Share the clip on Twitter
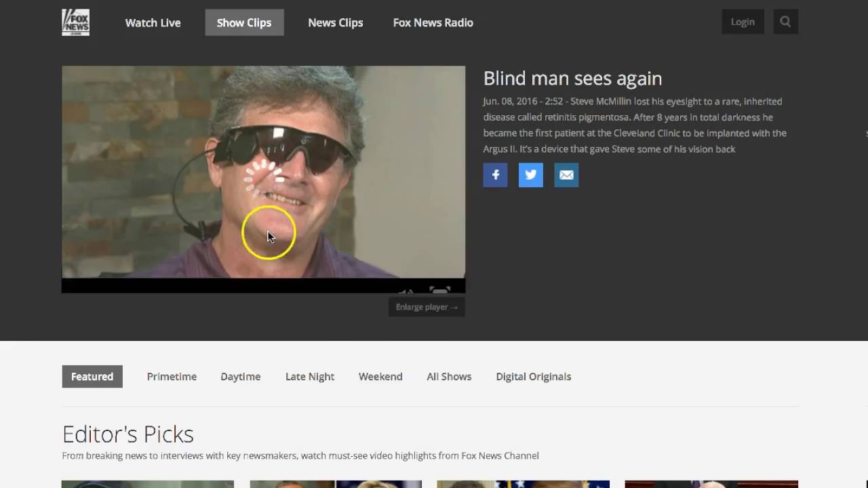This screenshot has width=868, height=488. [531, 175]
